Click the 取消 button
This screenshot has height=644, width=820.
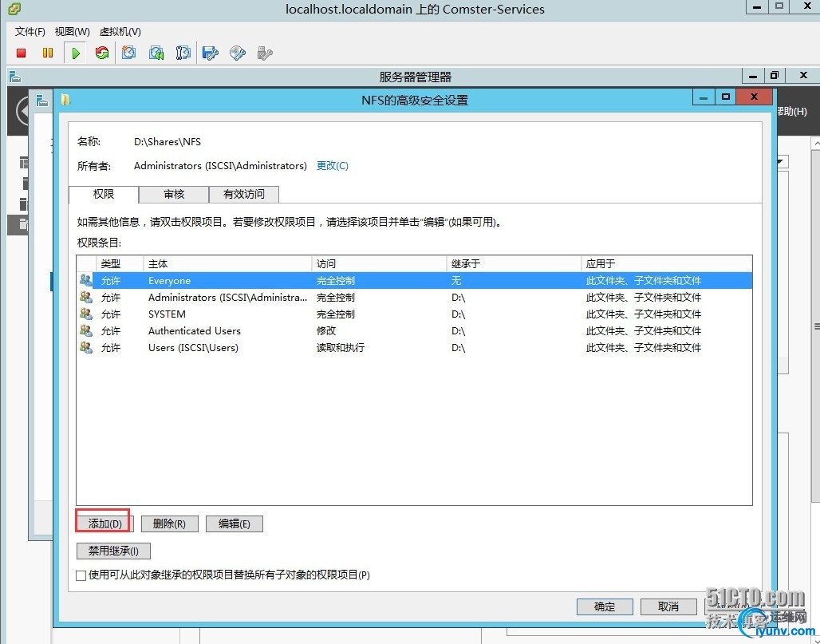click(x=668, y=606)
